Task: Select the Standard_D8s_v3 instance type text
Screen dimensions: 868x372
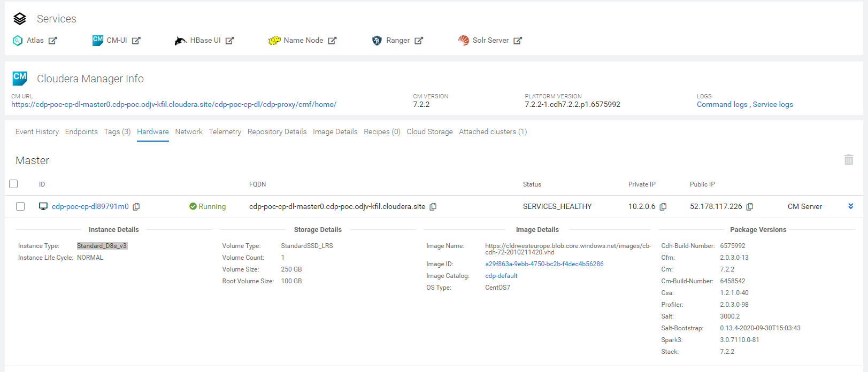Action: click(102, 246)
